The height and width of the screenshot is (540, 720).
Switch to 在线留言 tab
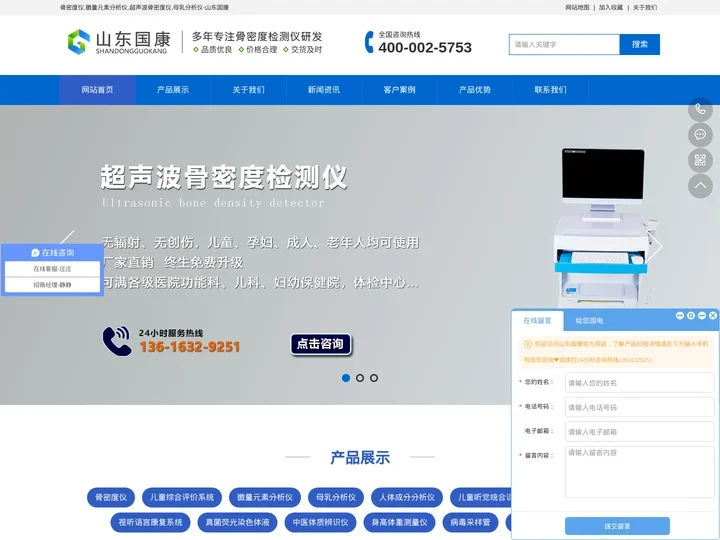pyautogui.click(x=537, y=321)
